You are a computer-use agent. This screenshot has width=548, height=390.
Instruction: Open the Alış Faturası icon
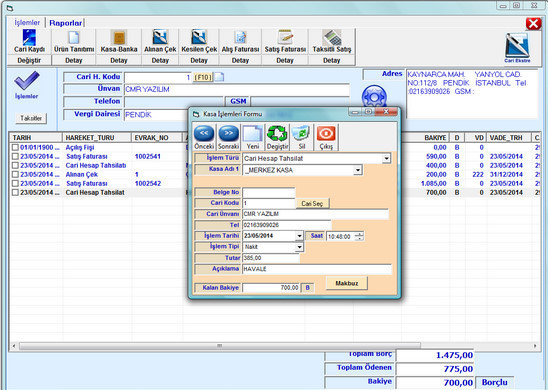tap(240, 37)
